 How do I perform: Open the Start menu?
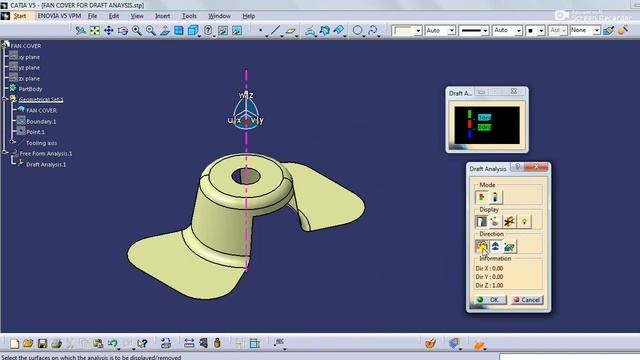(20, 16)
